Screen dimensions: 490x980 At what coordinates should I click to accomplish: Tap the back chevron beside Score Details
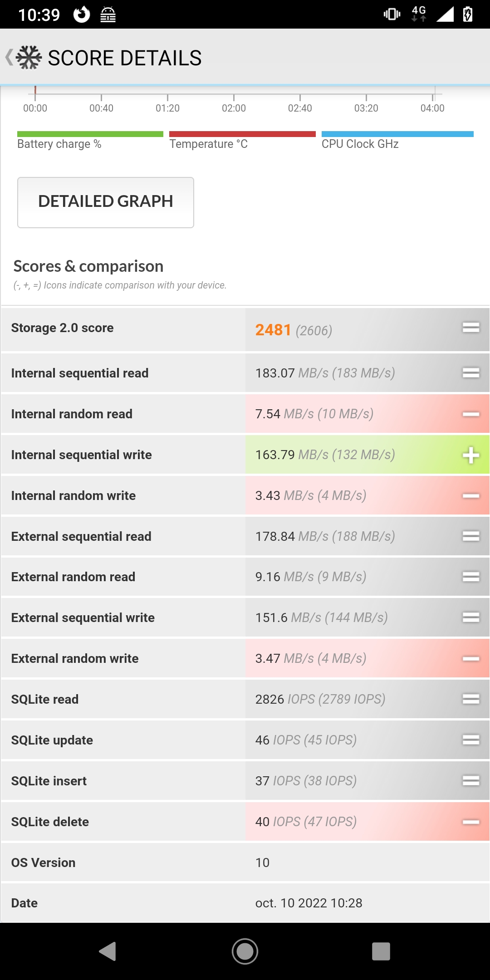(x=9, y=58)
